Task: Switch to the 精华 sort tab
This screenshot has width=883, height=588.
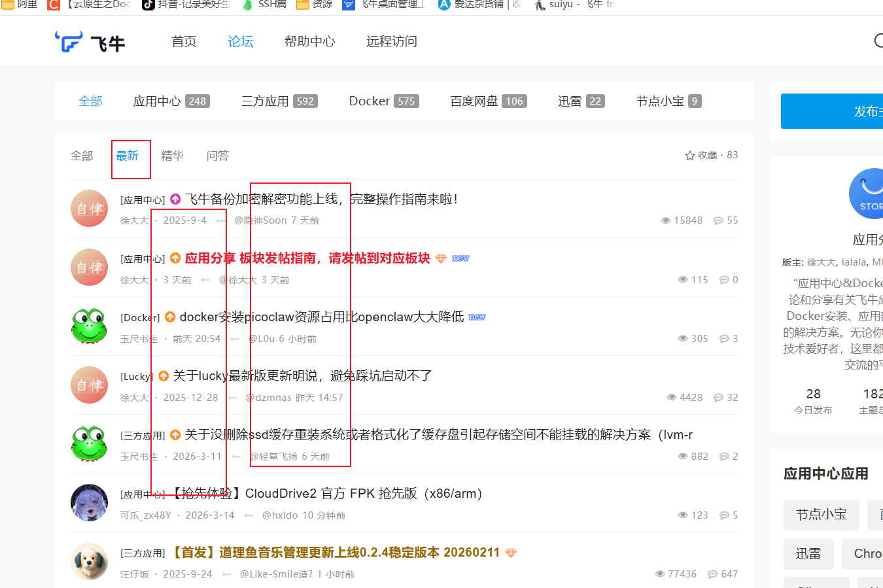Action: [172, 156]
